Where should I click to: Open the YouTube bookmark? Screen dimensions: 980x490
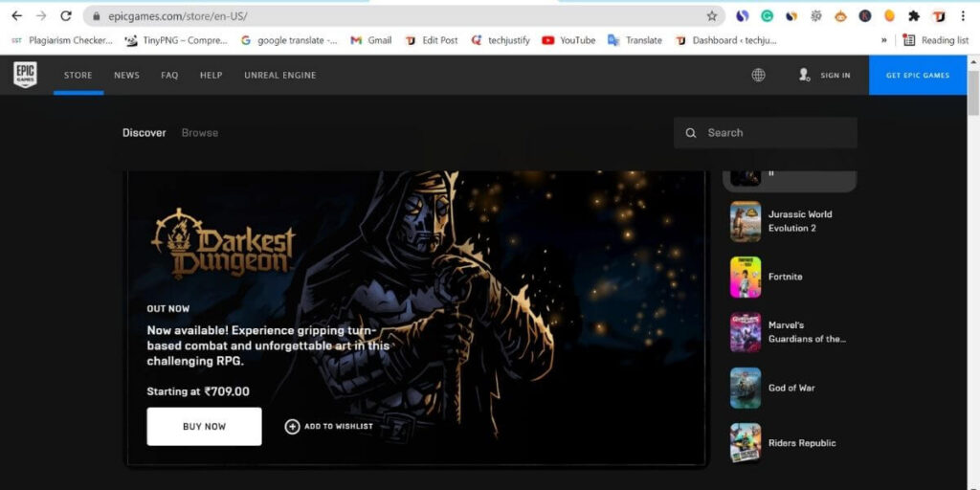click(x=568, y=40)
